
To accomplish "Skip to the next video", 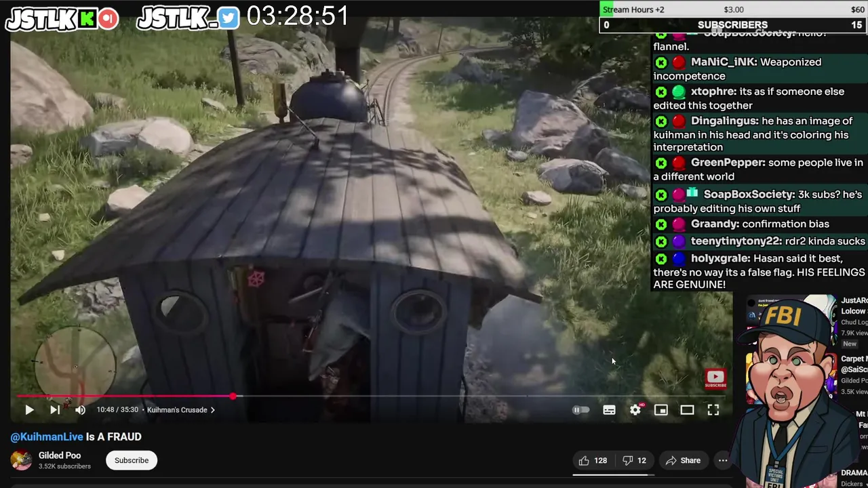I will point(55,409).
